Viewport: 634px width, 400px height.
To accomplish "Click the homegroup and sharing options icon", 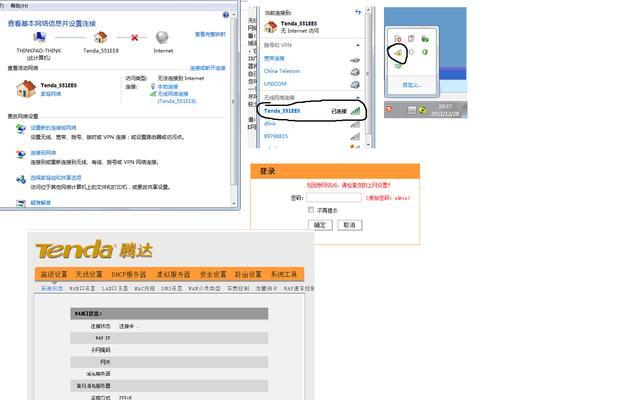I will point(21,179).
